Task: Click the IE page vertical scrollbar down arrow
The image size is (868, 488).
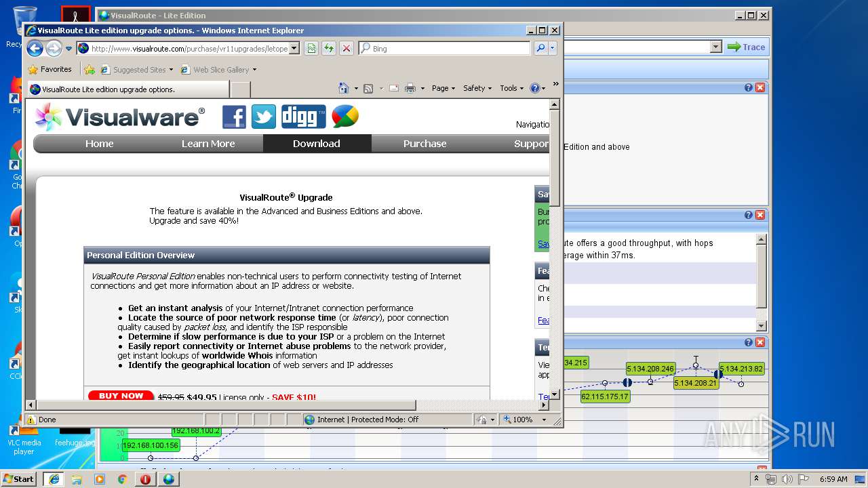Action: [x=554, y=394]
